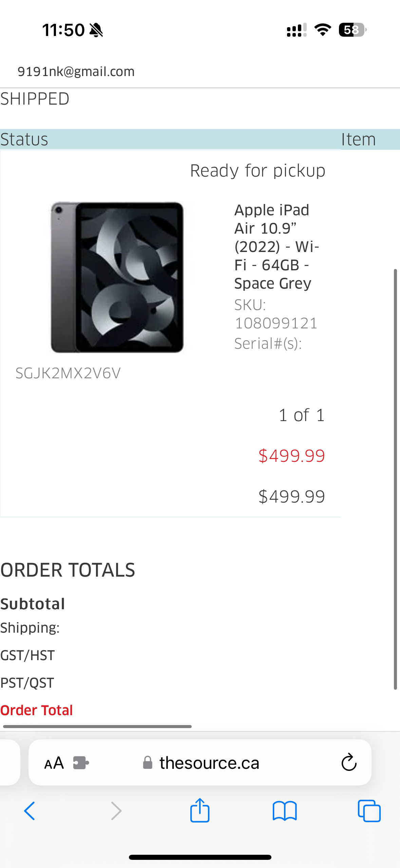Screen dimensions: 400x868
Task: Reload the thesource.ca page
Action: (349, 763)
